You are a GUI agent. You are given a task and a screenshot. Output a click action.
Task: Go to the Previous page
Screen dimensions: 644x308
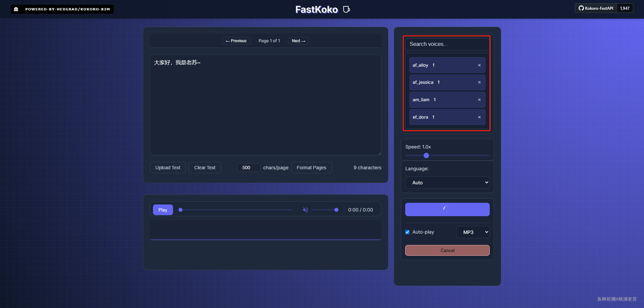pyautogui.click(x=236, y=41)
